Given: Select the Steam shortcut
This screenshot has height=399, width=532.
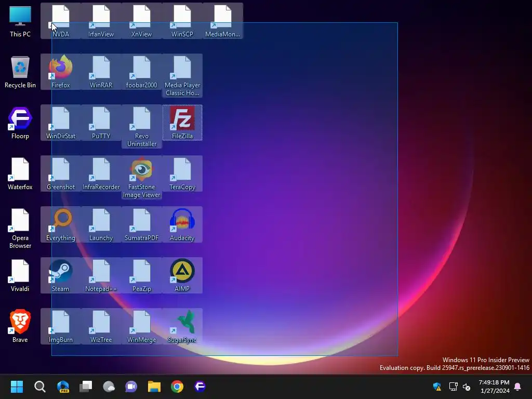Looking at the screenshot, I should [61, 275].
